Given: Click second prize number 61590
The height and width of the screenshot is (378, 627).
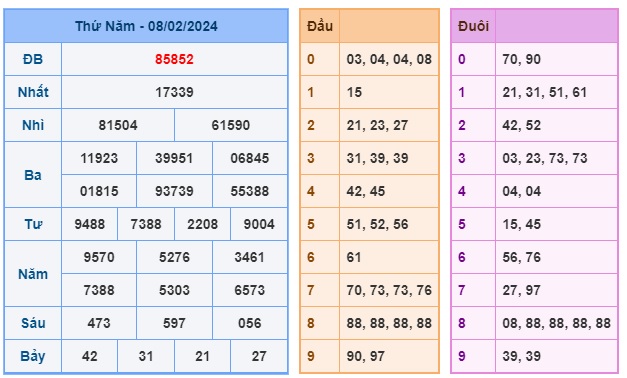Looking at the screenshot, I should tap(231, 125).
